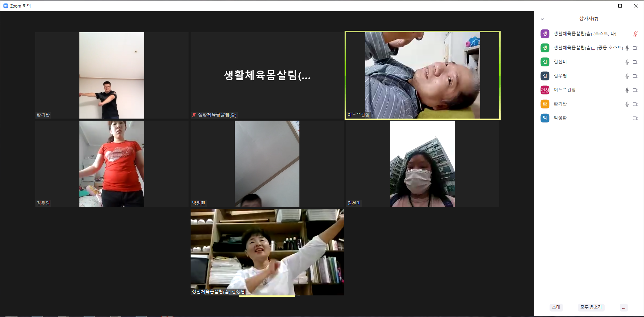Click the microphone icon for the co-host row
Image resolution: width=644 pixels, height=317 pixels.
[x=627, y=48]
